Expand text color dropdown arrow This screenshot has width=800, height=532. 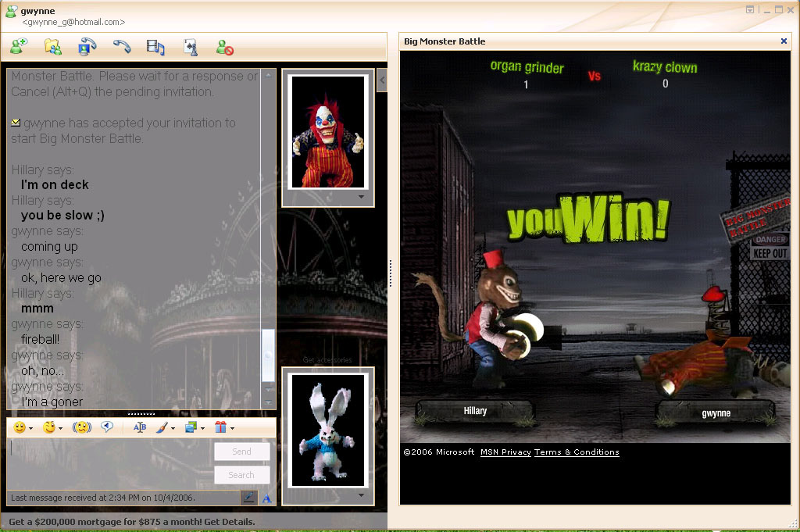pos(173,428)
